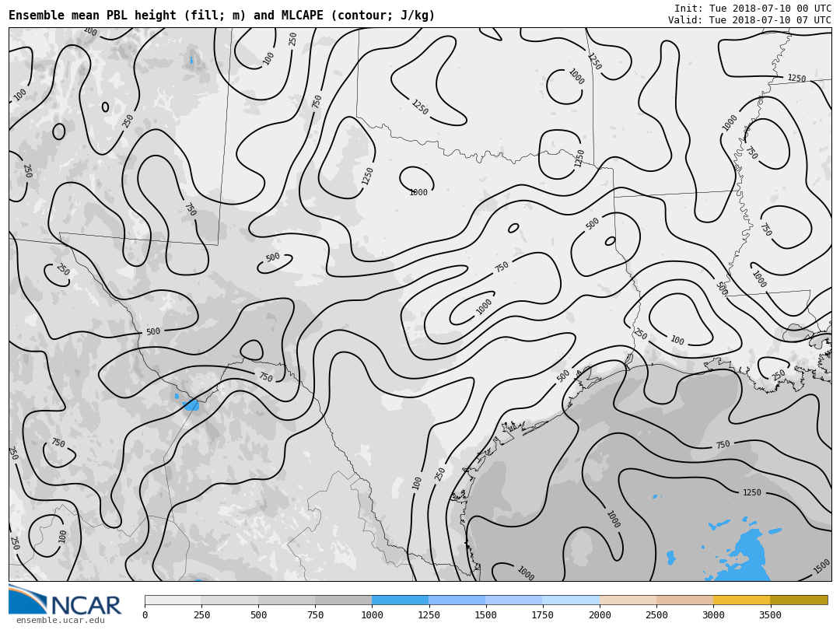This screenshot has width=840, height=630.
Task: Pick the 1750–2000 palest blue colorbar segment
Action: click(571, 600)
